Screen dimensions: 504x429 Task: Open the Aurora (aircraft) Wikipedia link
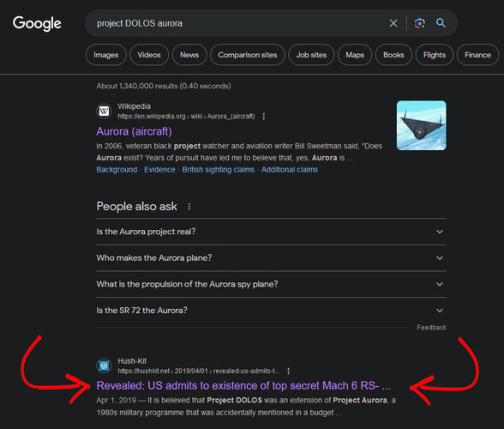[134, 131]
